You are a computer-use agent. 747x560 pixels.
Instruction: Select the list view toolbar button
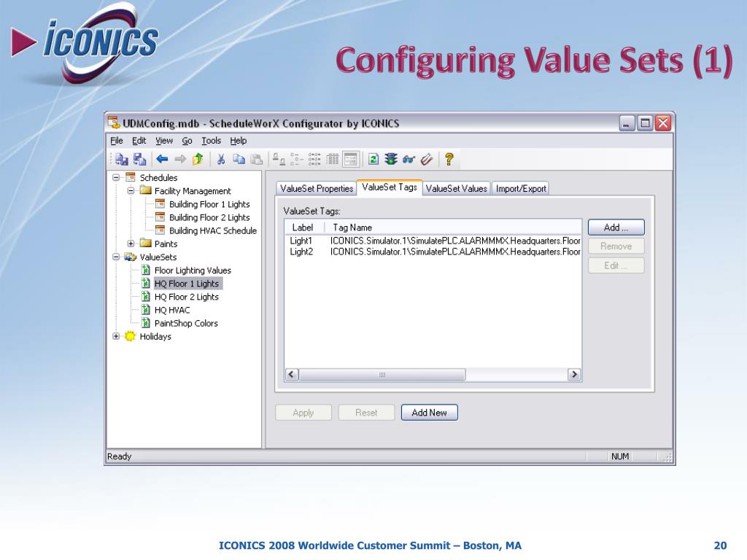314,160
